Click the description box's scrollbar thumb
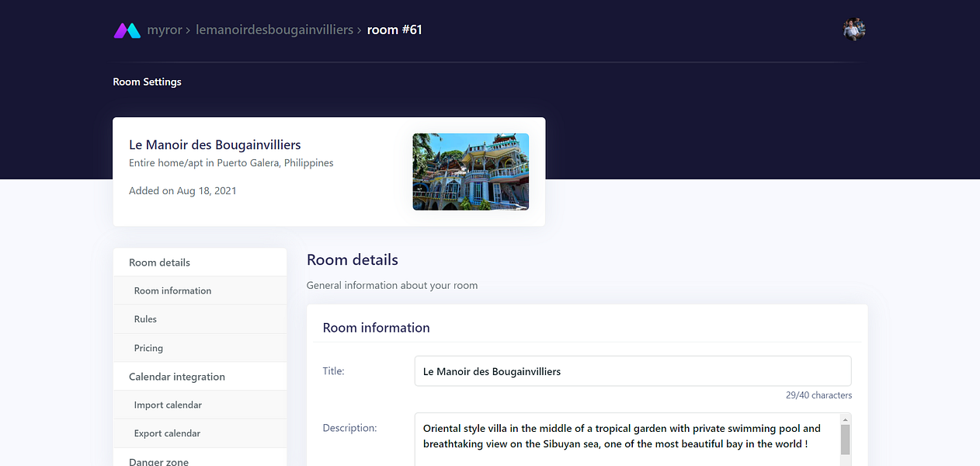The image size is (980, 466). tap(845, 440)
